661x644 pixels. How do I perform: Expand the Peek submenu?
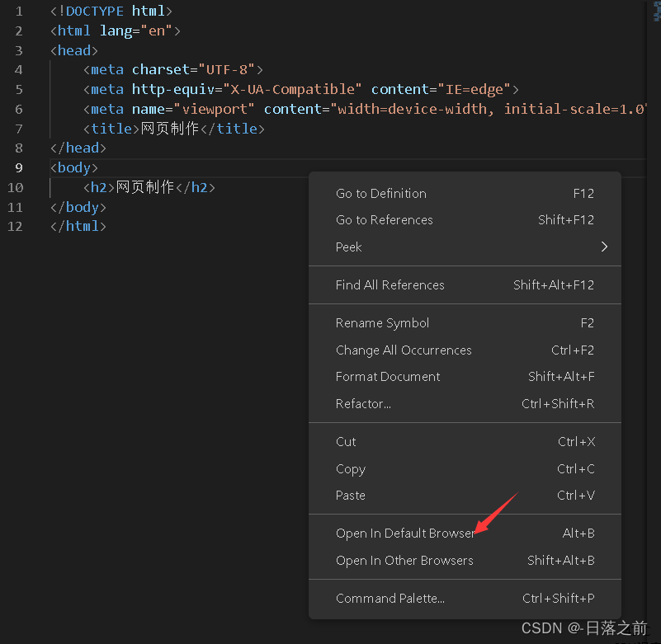(348, 247)
